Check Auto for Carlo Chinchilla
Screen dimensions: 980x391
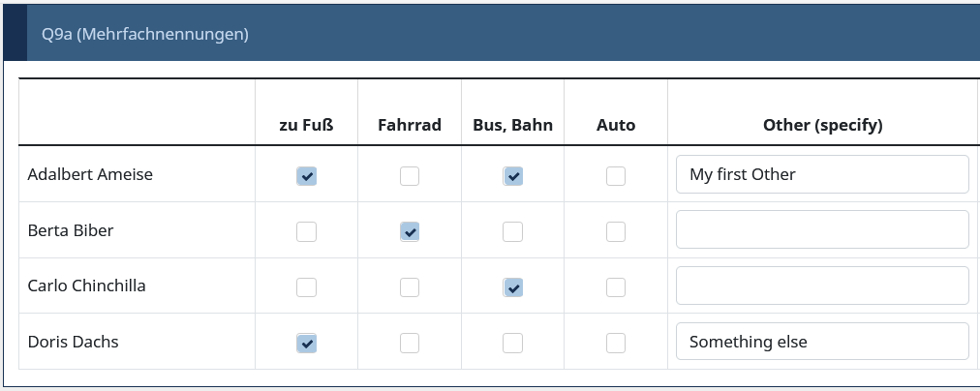(616, 287)
